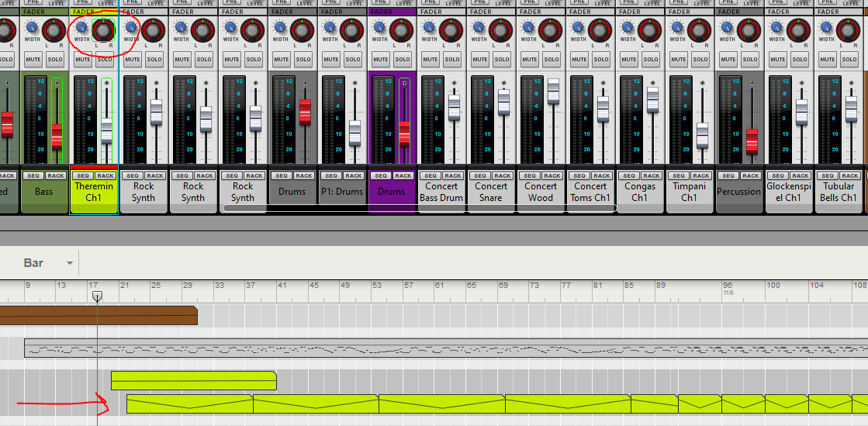Turn the Theremin Ch1 pan knob

[103, 31]
